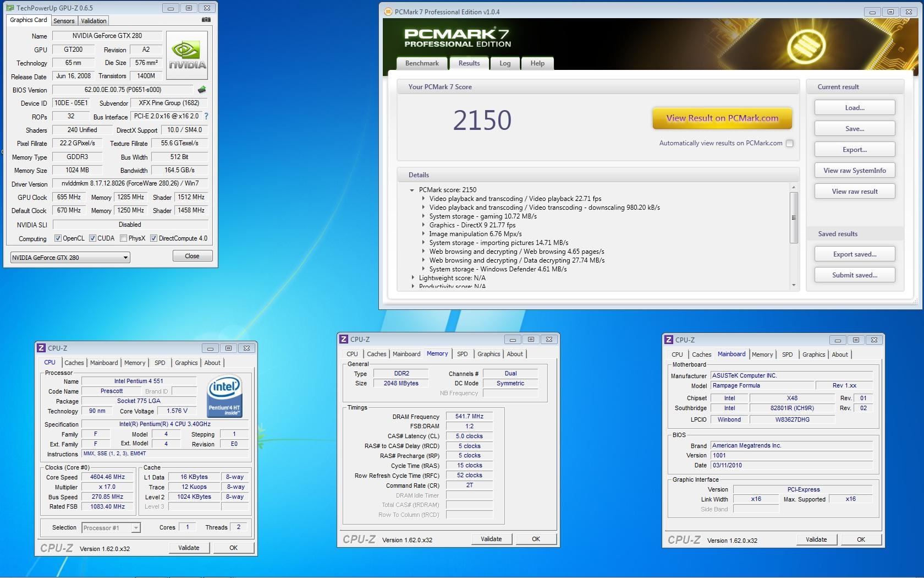Viewport: 924px width, 578px height.
Task: Click the Bus Interface question mark help icon
Action: 206,116
